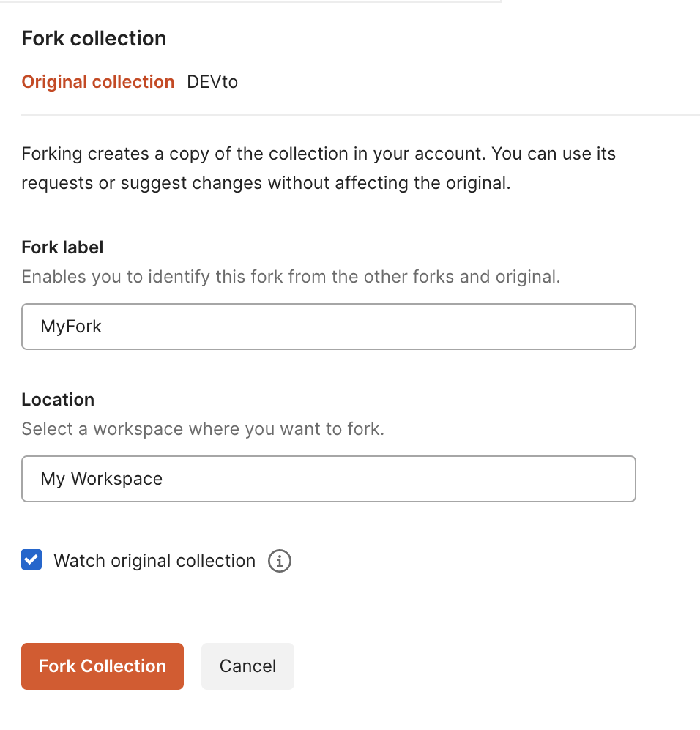Place cursor on the MyFork text
The height and width of the screenshot is (730, 700).
(71, 327)
